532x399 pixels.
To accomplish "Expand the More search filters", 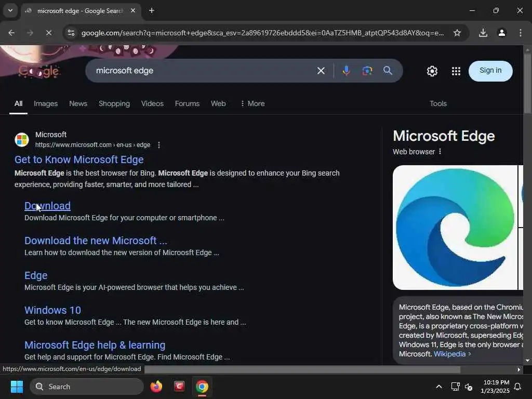I will [252, 103].
